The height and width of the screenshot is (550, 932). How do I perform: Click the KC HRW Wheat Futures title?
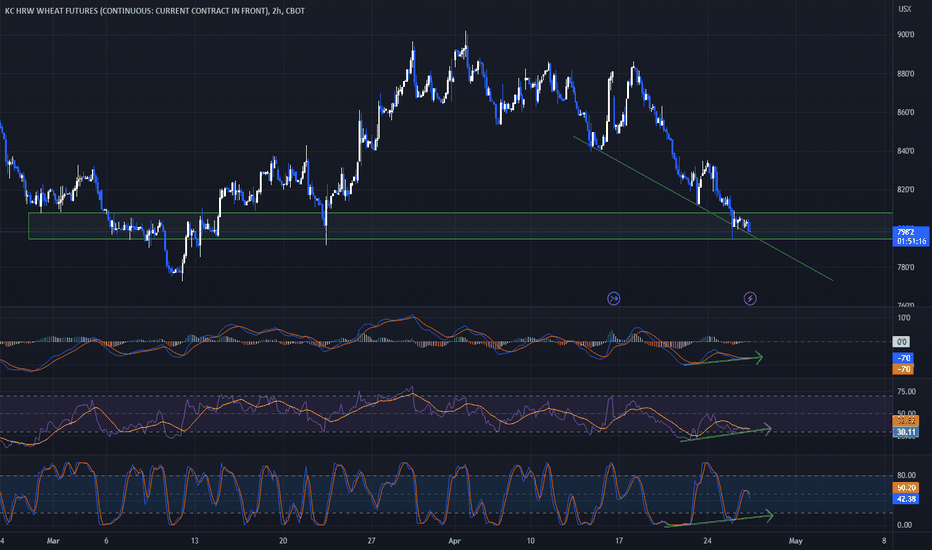coord(155,11)
